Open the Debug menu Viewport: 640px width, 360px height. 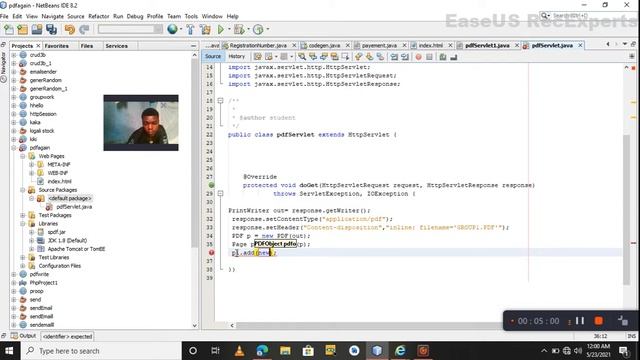pos(135,16)
